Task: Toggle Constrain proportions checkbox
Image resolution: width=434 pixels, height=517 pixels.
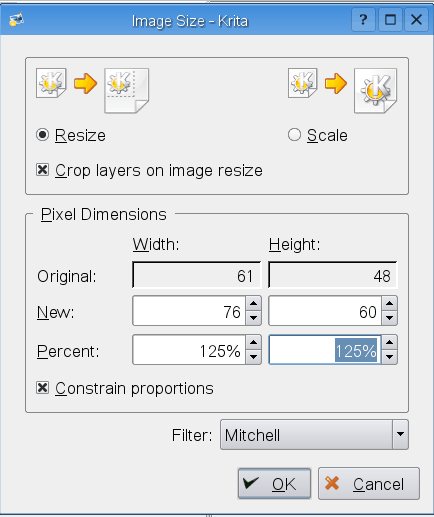Action: tap(42, 388)
